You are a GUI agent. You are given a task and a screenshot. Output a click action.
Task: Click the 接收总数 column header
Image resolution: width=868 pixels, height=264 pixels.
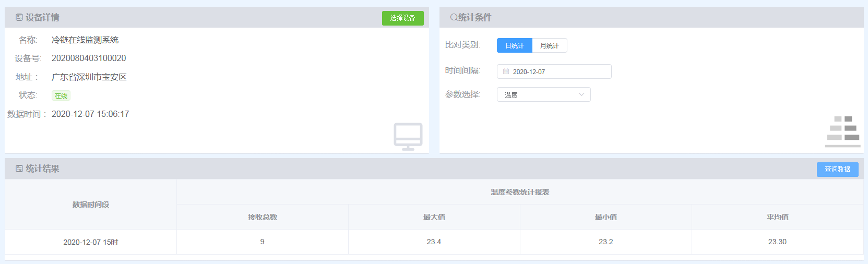[x=262, y=217]
